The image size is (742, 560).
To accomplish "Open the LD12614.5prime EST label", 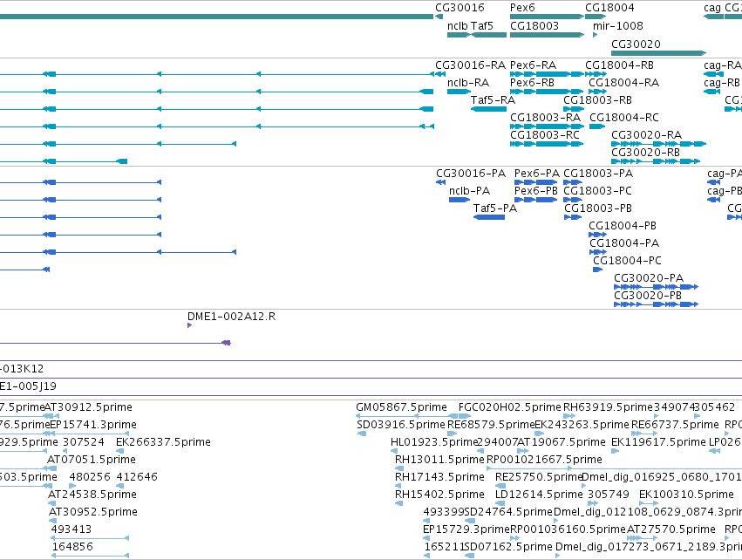I will (539, 495).
